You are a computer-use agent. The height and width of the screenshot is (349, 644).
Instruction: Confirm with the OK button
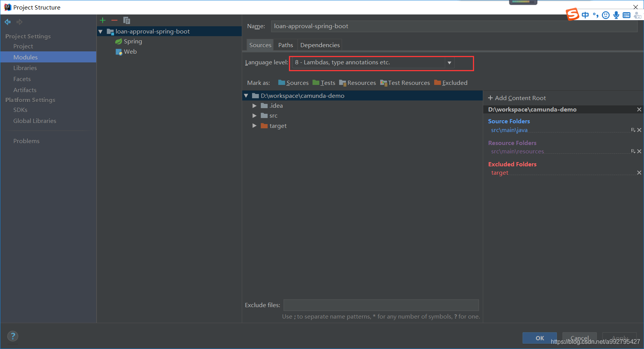tap(539, 338)
